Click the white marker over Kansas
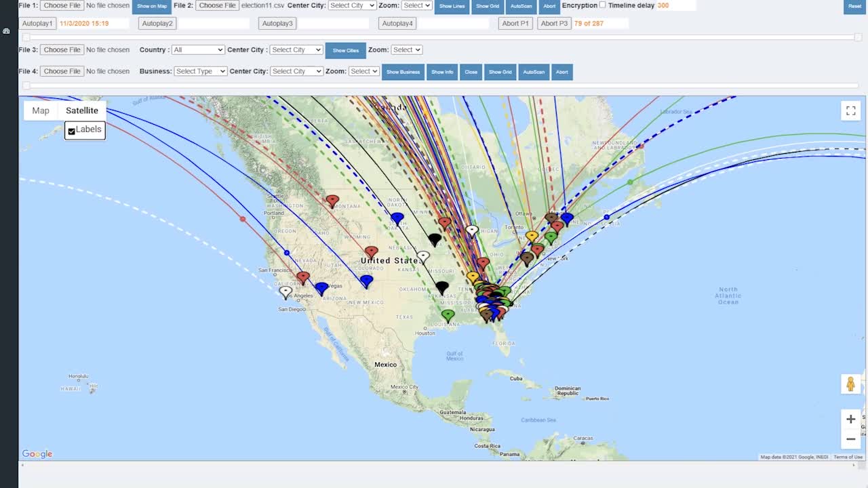 423,257
